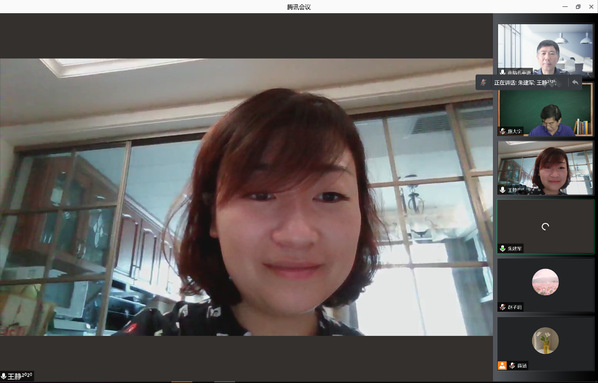
Task: Restore down the 腾讯会议 window
Action: click(578, 6)
